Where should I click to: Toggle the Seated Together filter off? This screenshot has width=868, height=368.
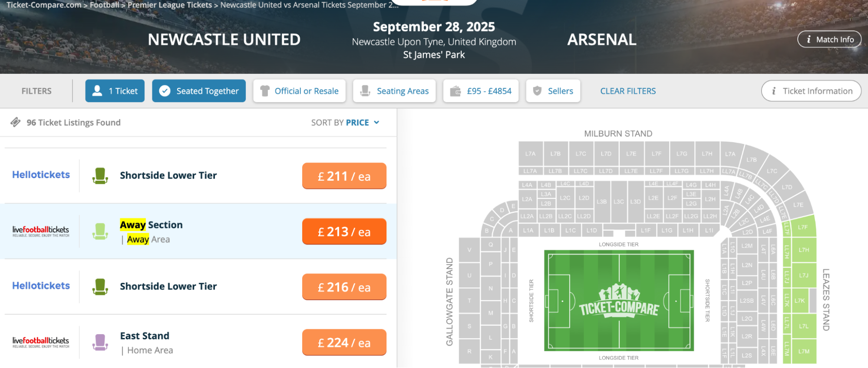(199, 91)
